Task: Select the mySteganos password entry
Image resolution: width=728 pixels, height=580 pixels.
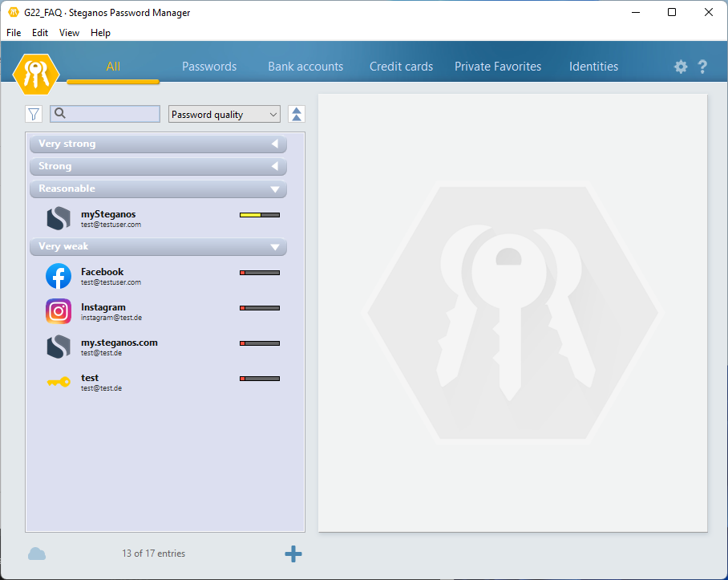Action: pos(108,218)
